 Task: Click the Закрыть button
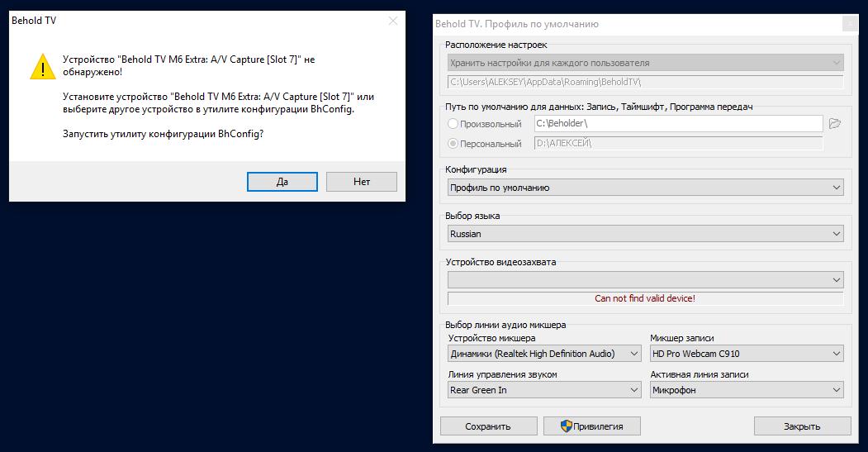point(801,426)
